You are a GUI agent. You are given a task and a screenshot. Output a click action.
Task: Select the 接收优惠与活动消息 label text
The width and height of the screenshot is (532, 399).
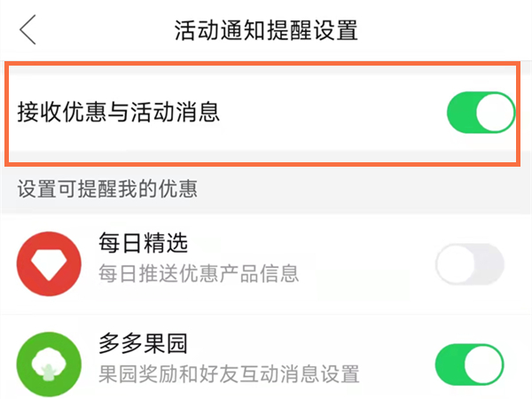(x=118, y=113)
